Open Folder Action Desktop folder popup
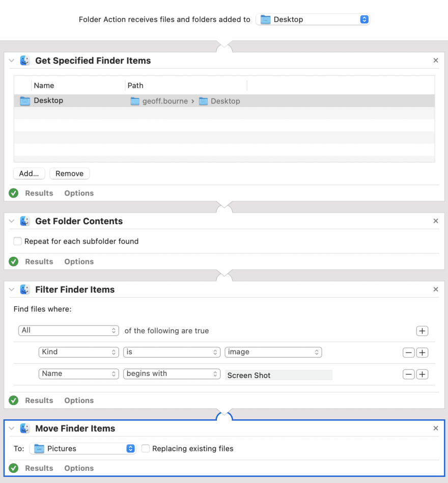Viewport: 448px width, 483px height. tap(313, 19)
